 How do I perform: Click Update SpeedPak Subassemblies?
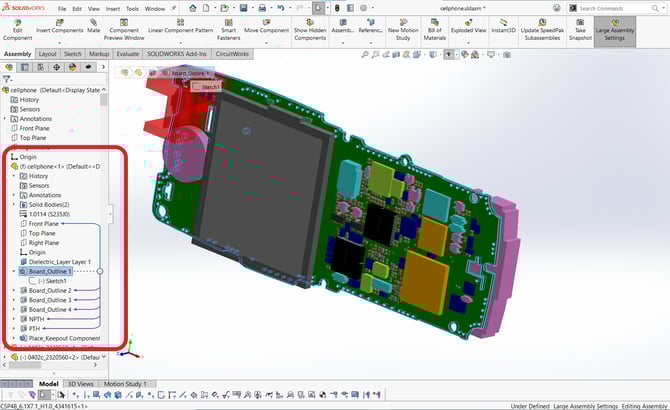click(542, 30)
